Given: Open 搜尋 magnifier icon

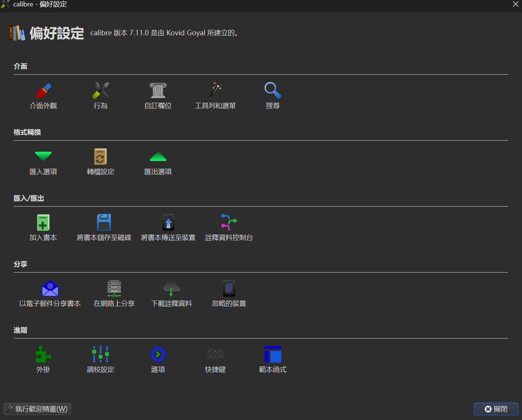Looking at the screenshot, I should click(x=273, y=90).
